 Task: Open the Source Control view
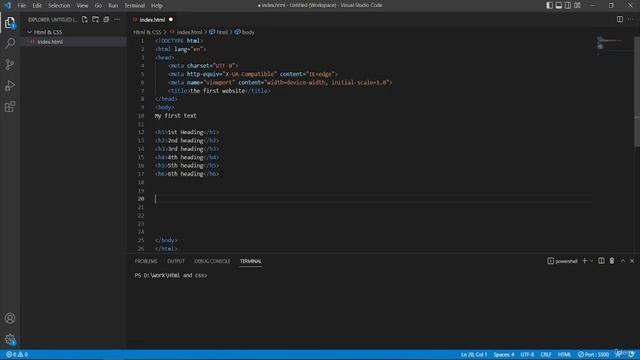pyautogui.click(x=10, y=64)
